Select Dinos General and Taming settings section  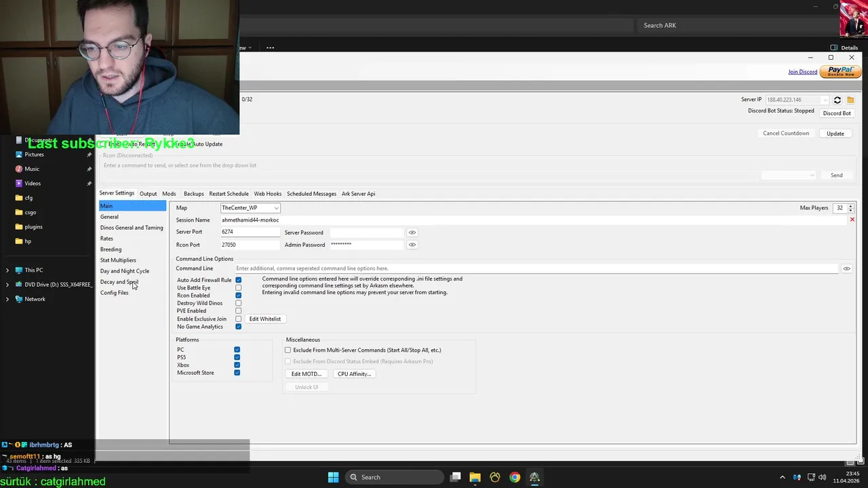pyautogui.click(x=132, y=228)
